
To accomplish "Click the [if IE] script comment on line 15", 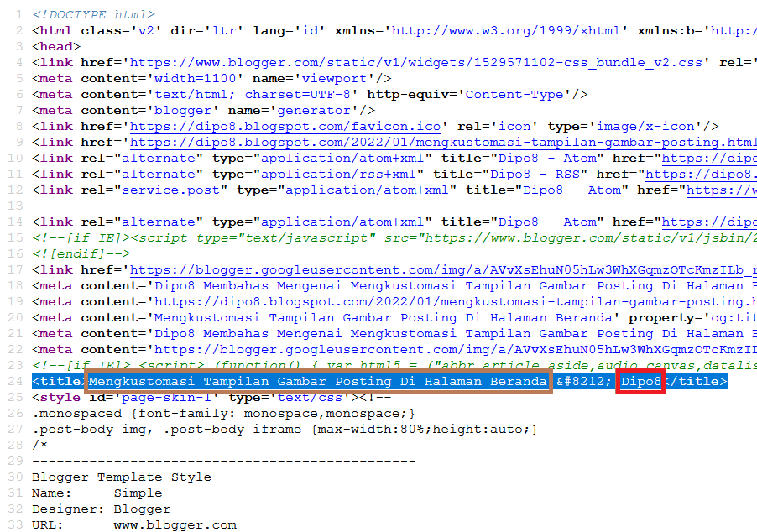I will coord(394,238).
